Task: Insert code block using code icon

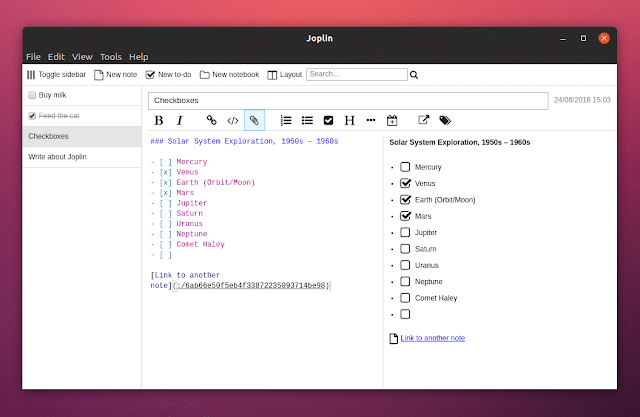Action: point(233,120)
